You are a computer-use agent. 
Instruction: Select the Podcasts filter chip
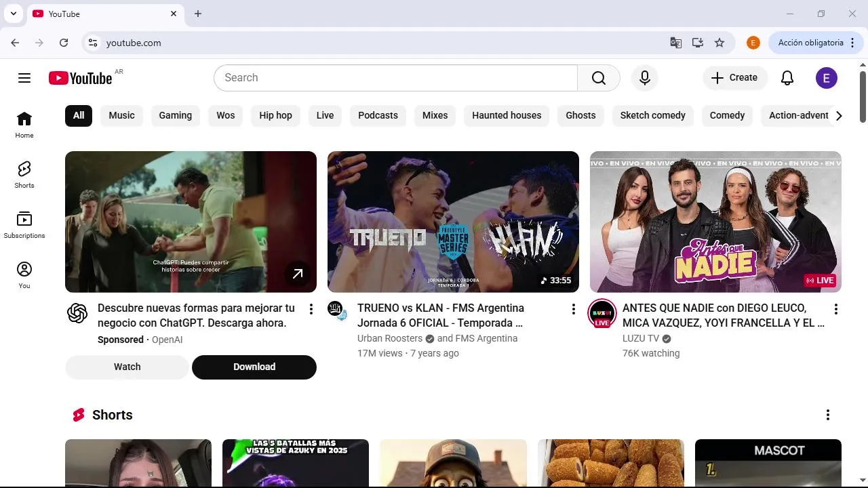(x=378, y=115)
